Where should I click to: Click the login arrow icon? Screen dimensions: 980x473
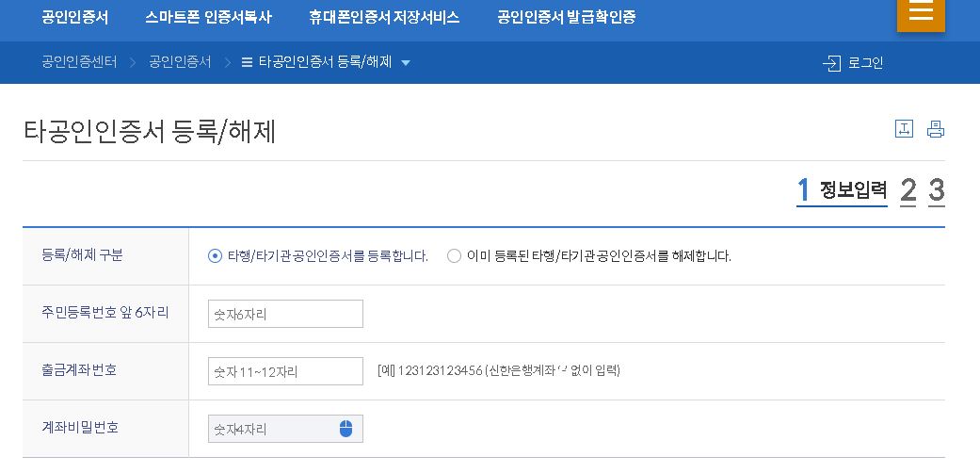tap(832, 63)
